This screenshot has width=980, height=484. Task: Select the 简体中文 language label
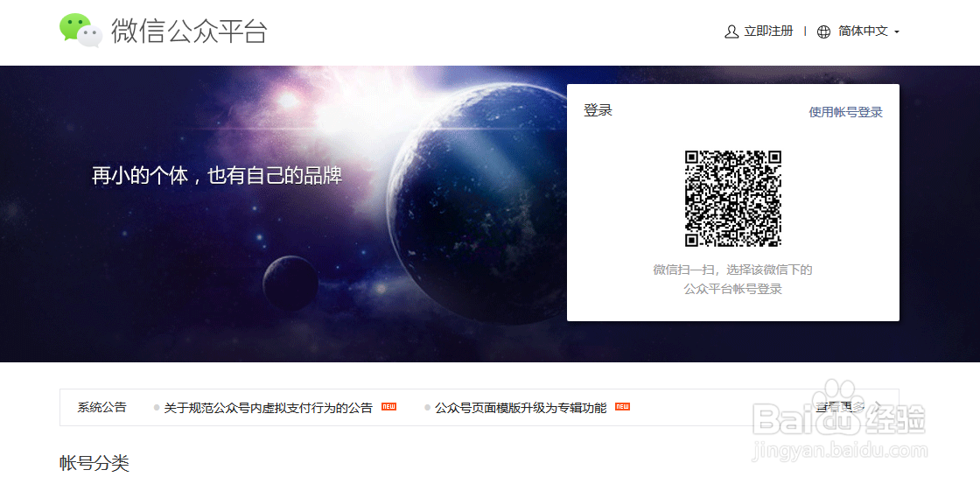tap(863, 32)
